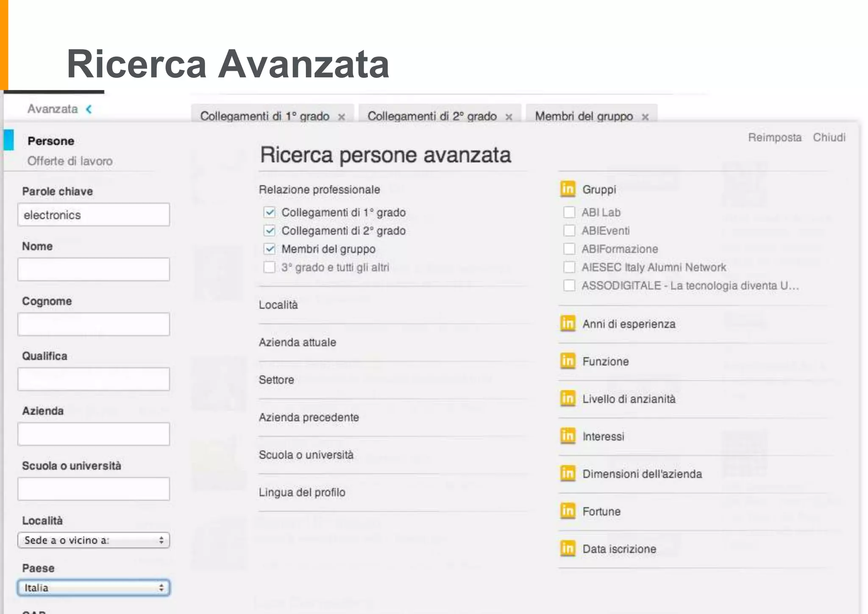
Task: Check the ABIEventi group checkbox
Action: (x=569, y=231)
